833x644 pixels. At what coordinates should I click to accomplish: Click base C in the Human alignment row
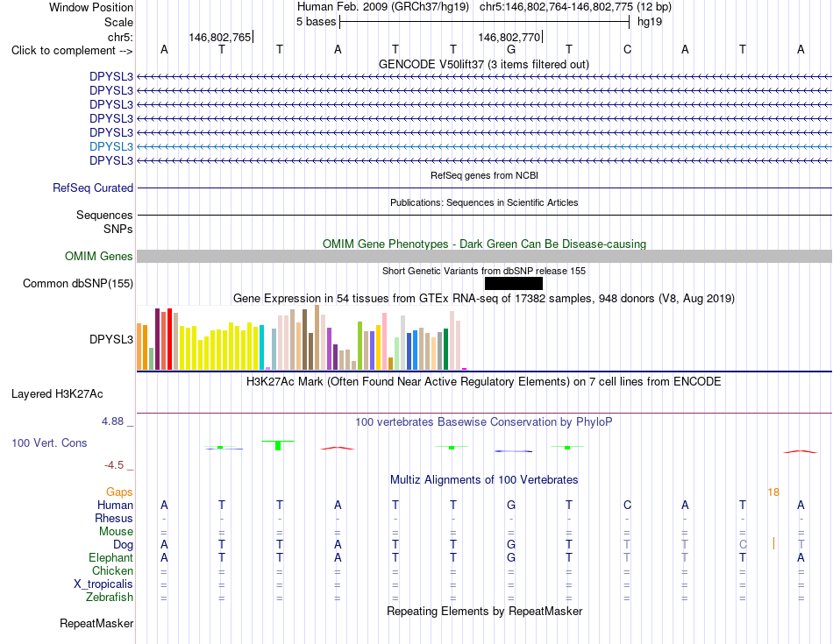click(627, 505)
